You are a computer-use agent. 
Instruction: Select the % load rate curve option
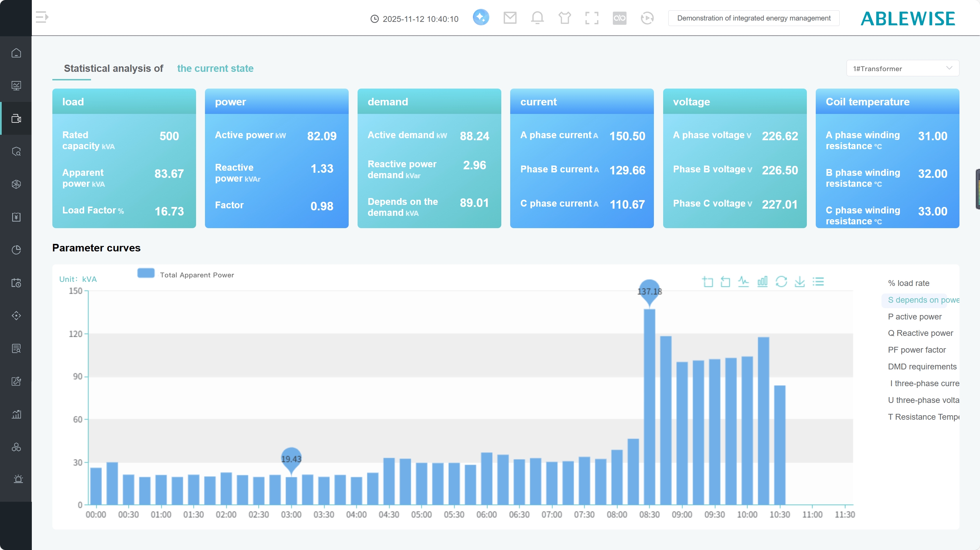click(908, 283)
